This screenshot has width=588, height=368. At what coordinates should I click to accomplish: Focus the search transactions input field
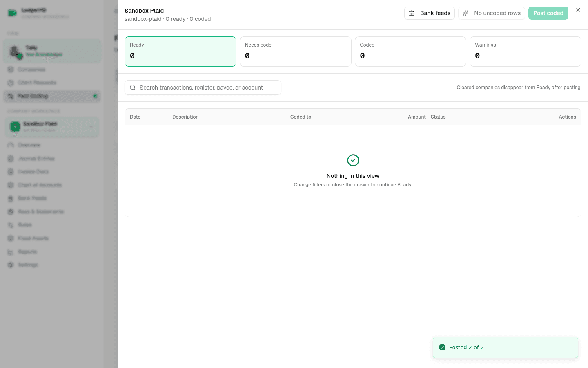click(203, 88)
